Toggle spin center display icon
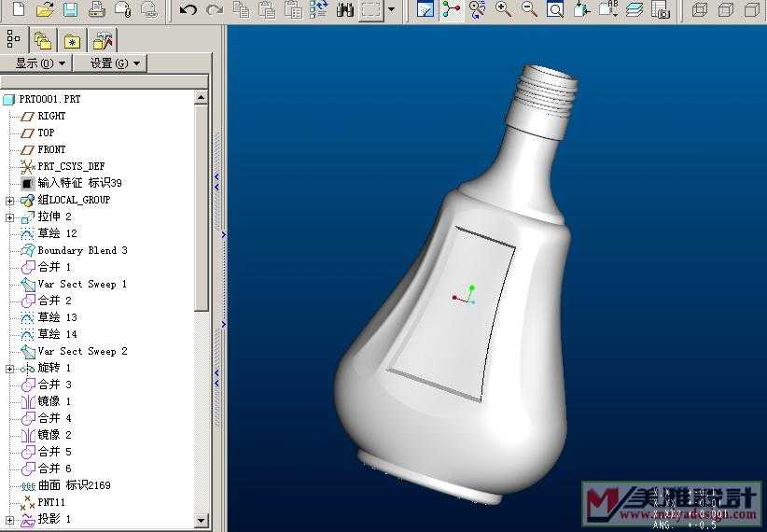This screenshot has height=532, width=767. pos(452,10)
